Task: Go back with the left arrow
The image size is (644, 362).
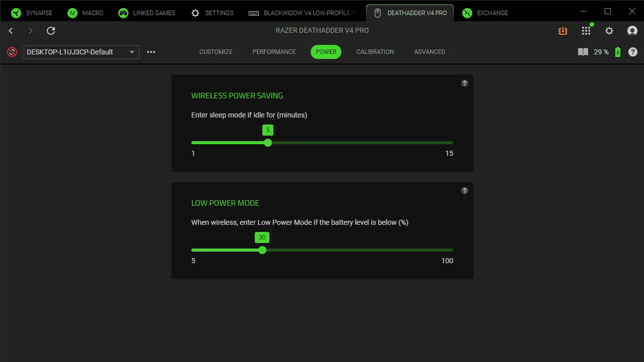Action: (x=11, y=31)
